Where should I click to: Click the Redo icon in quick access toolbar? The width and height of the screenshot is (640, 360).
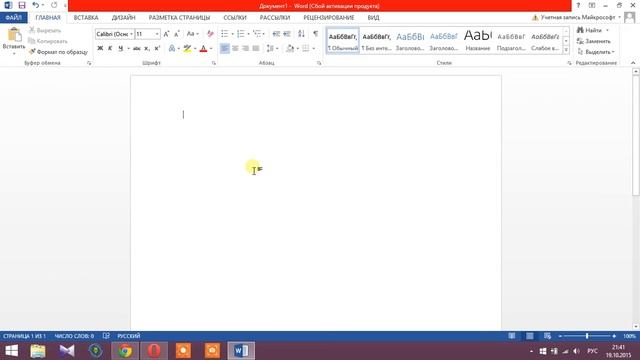click(x=54, y=5)
